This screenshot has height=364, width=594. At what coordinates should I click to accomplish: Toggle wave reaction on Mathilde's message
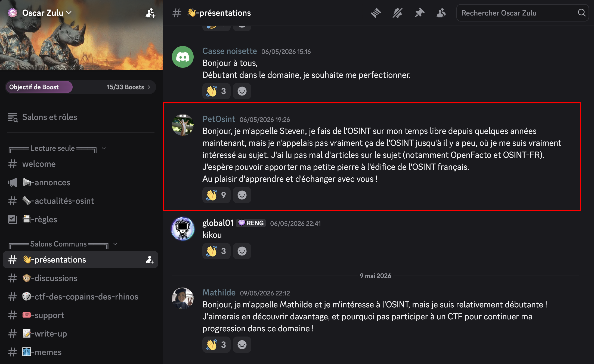tap(216, 345)
